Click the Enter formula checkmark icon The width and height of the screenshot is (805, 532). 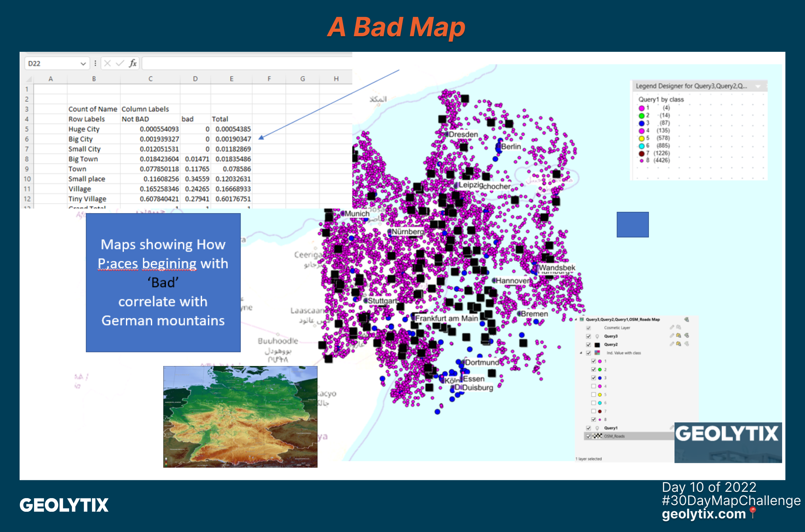click(x=120, y=63)
